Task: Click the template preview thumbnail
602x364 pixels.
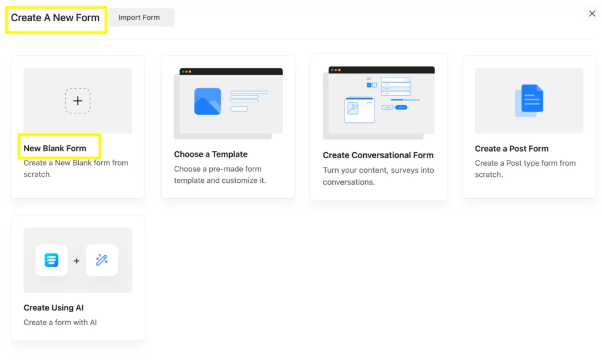Action: (x=228, y=103)
